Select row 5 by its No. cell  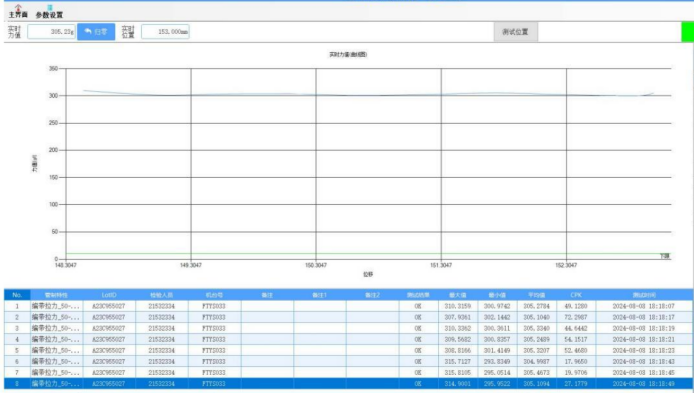point(17,351)
